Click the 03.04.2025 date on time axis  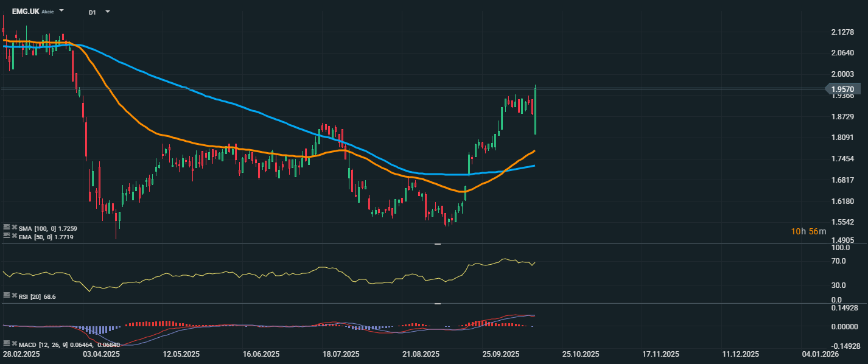coord(102,354)
